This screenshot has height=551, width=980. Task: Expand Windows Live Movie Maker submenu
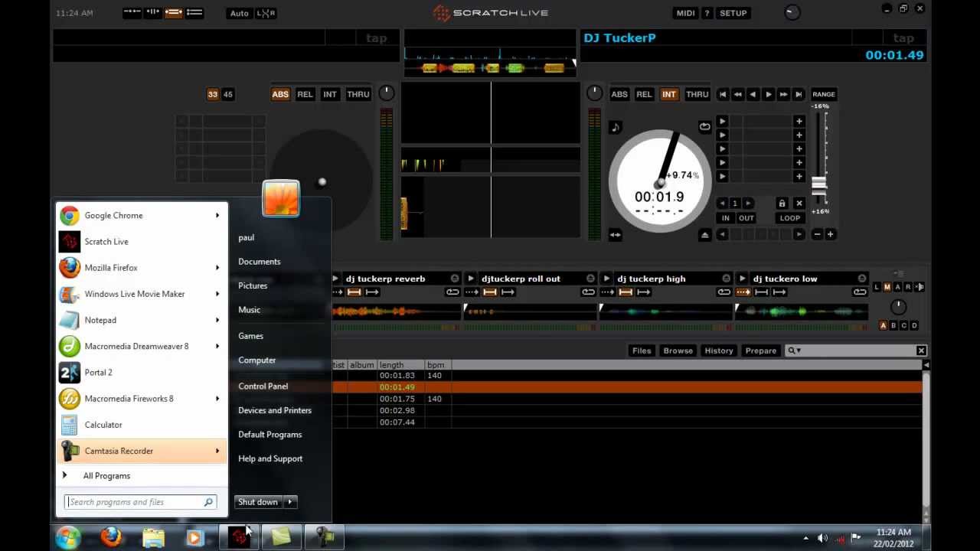pos(217,294)
